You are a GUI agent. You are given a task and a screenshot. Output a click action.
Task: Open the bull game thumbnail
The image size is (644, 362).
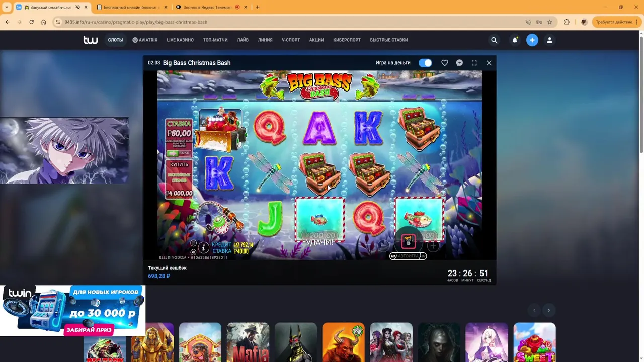[x=344, y=342]
